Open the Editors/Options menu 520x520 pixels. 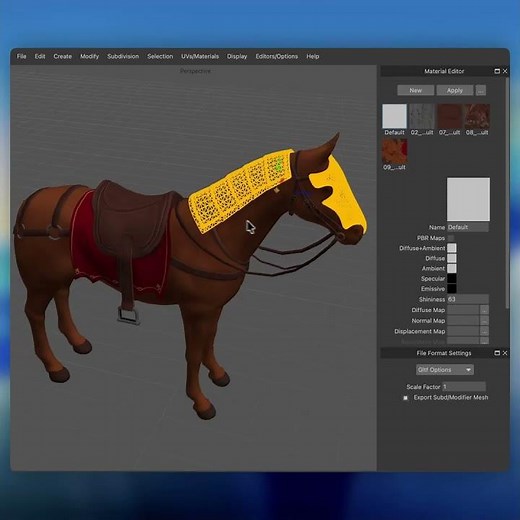click(277, 56)
